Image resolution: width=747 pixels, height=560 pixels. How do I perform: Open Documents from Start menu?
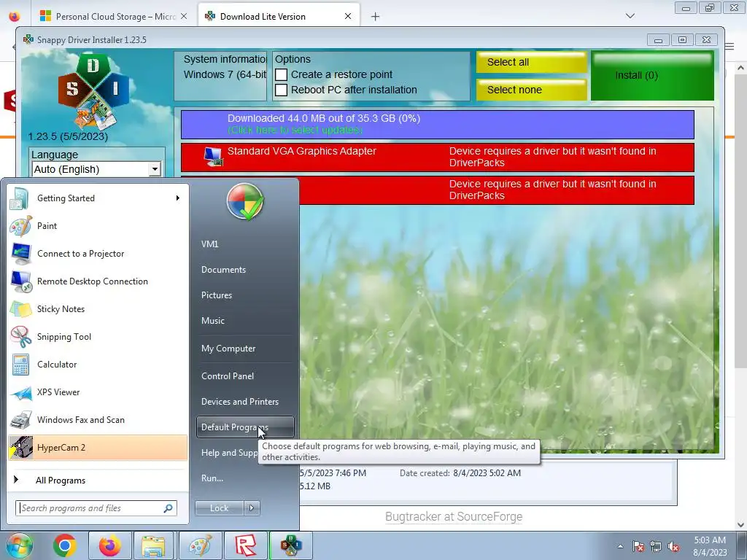pos(245,270)
